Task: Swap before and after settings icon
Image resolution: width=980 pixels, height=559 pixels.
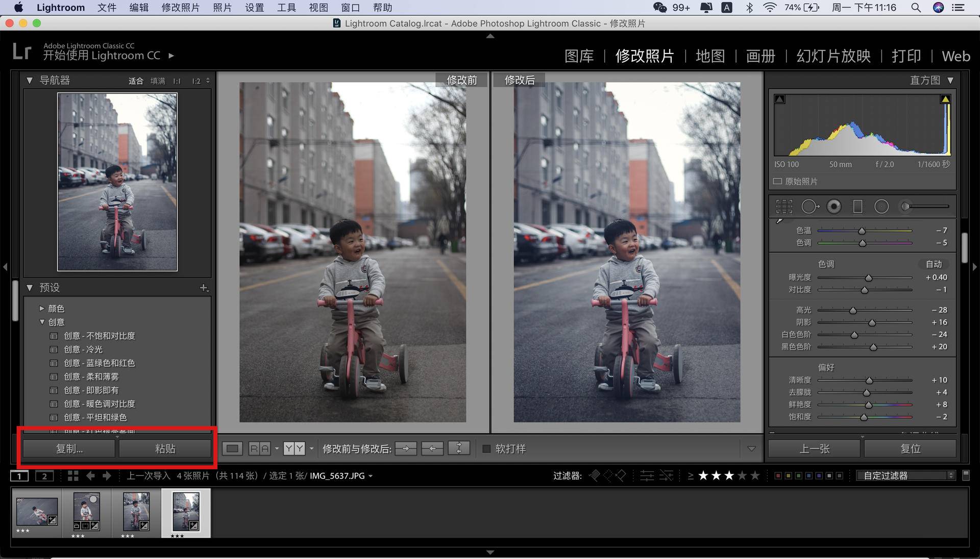Action: point(459,449)
